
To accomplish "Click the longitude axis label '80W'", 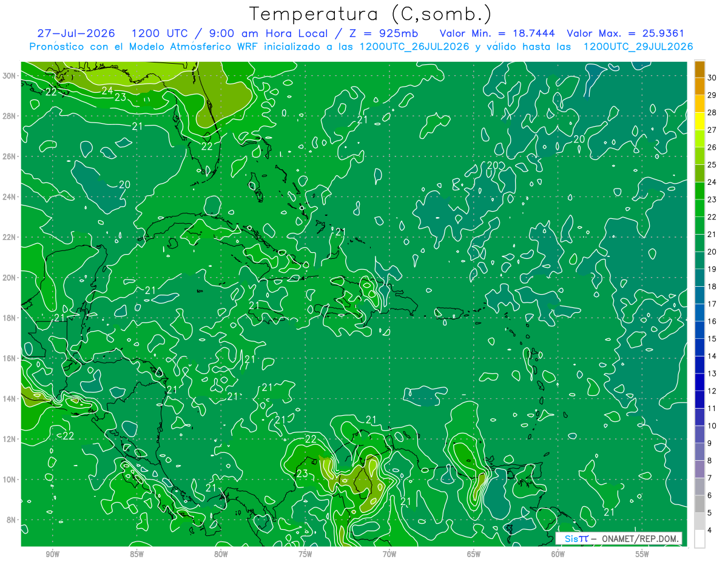I will point(221,555).
